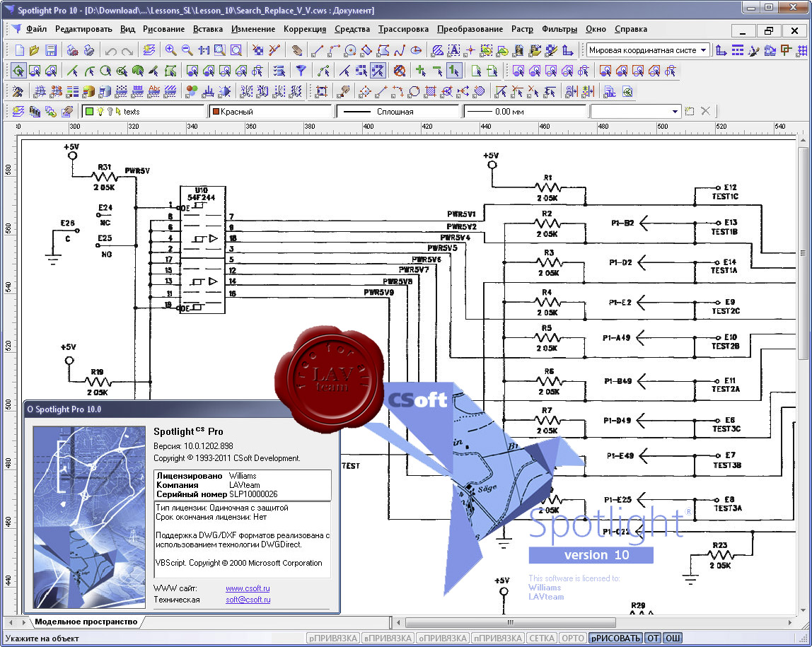Select the circle drawing tool icon

tap(350, 50)
